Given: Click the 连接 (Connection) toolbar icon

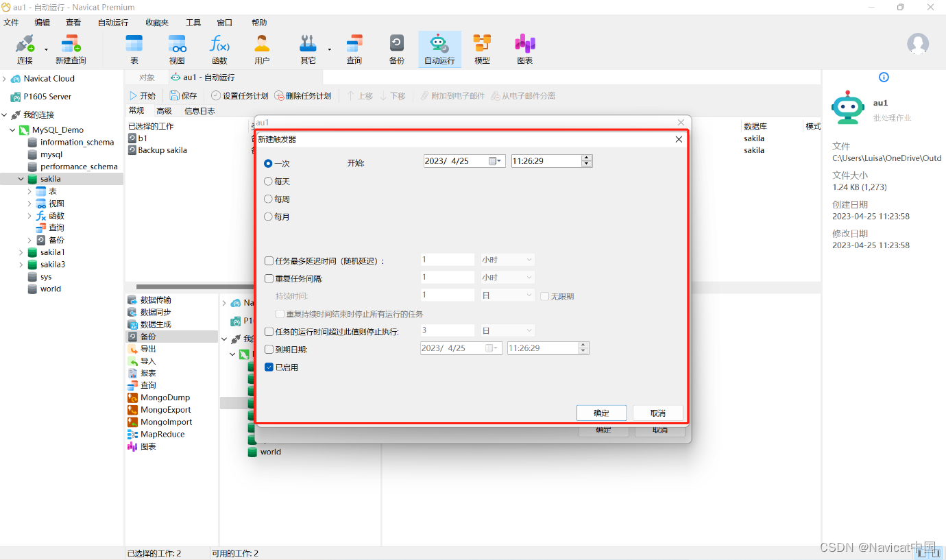Looking at the screenshot, I should pos(25,49).
